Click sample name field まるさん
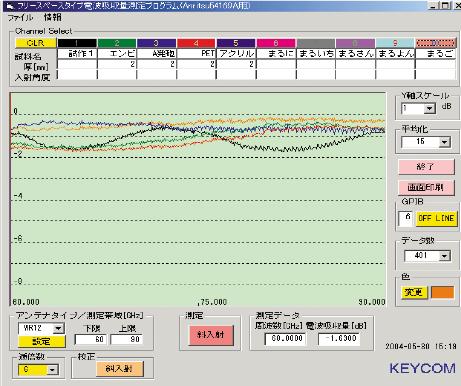 coord(355,54)
